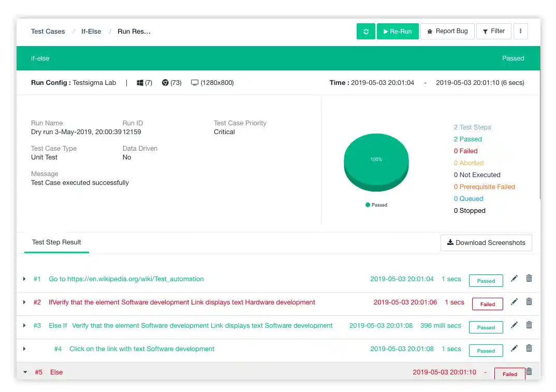This screenshot has height=392, width=556.
Task: Click Passed status badge of step #1
Action: [486, 281]
